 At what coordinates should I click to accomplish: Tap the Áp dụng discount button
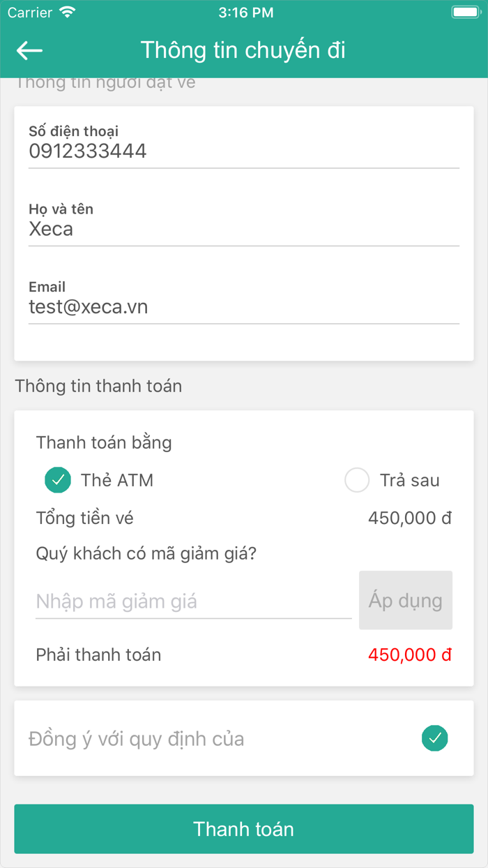406,600
